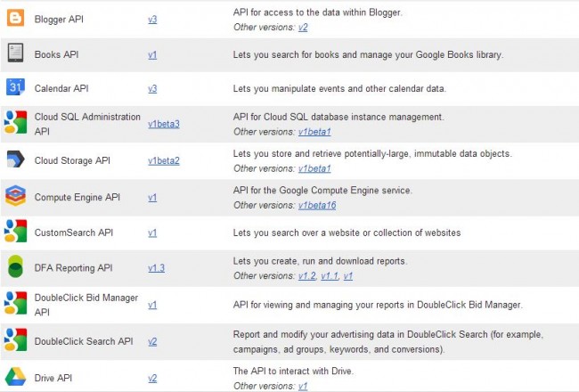579x392 pixels.
Task: Click the Books API e-reader icon
Action: click(15, 53)
